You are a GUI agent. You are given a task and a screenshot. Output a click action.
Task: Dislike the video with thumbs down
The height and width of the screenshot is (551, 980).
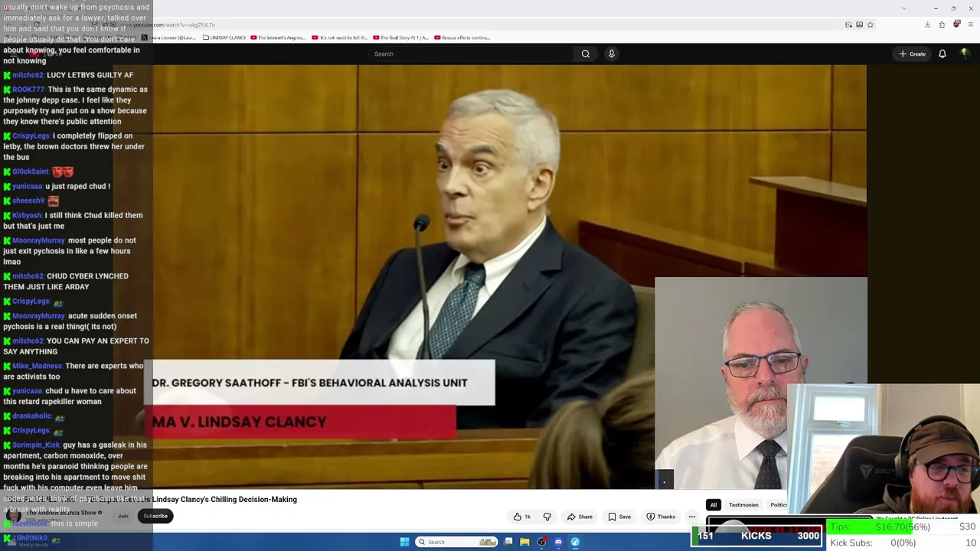pyautogui.click(x=547, y=517)
